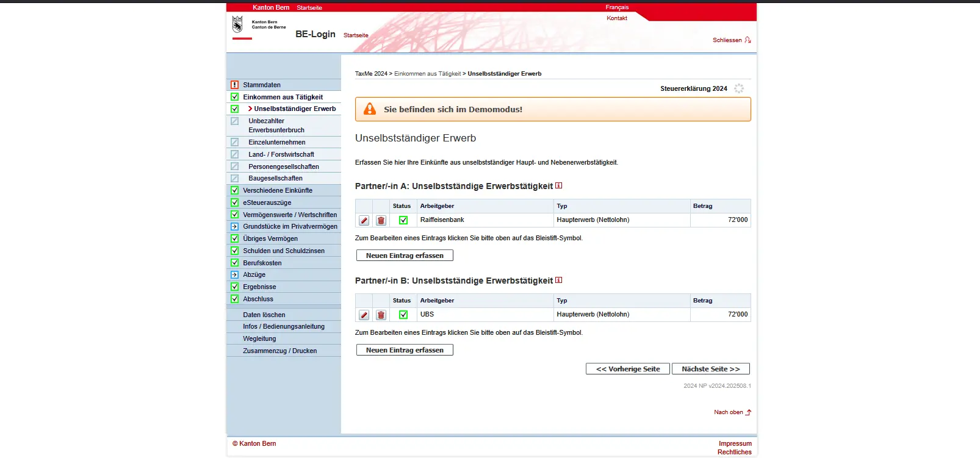Click the red warning icon beside Stammdaten
980x458 pixels.
click(x=234, y=85)
